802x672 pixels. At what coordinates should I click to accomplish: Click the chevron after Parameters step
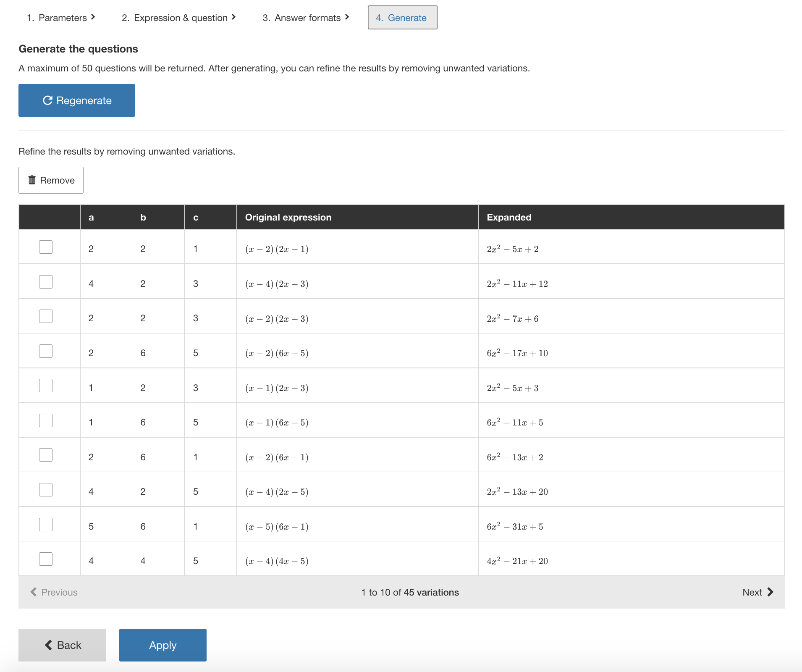pyautogui.click(x=93, y=17)
